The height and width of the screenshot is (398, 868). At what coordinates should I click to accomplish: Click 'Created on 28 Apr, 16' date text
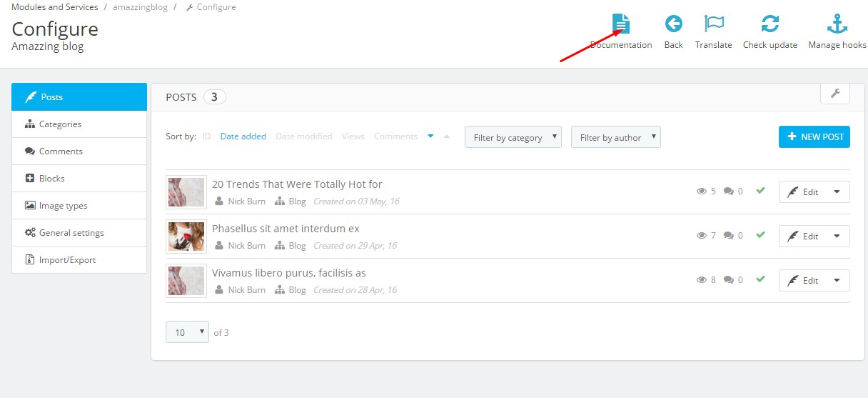pyautogui.click(x=355, y=290)
